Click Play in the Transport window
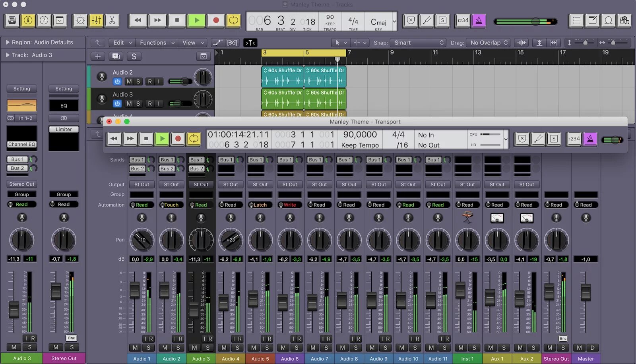636x364 pixels. (x=162, y=138)
